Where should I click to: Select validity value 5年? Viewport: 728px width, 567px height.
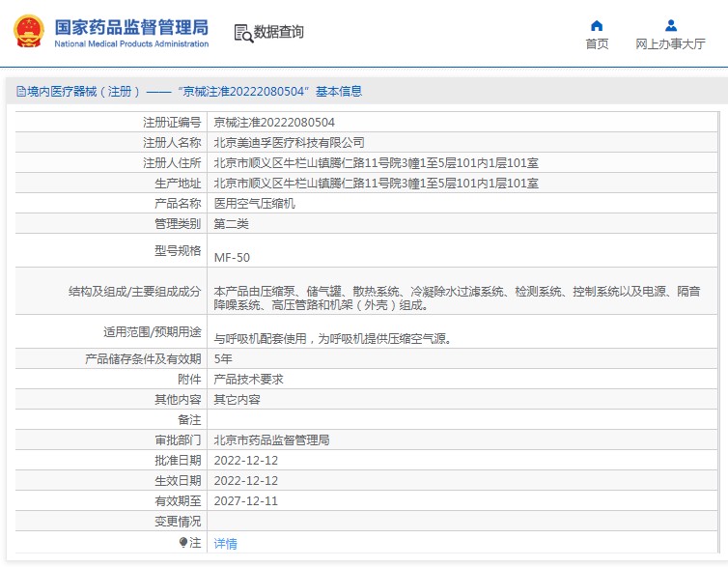point(223,359)
